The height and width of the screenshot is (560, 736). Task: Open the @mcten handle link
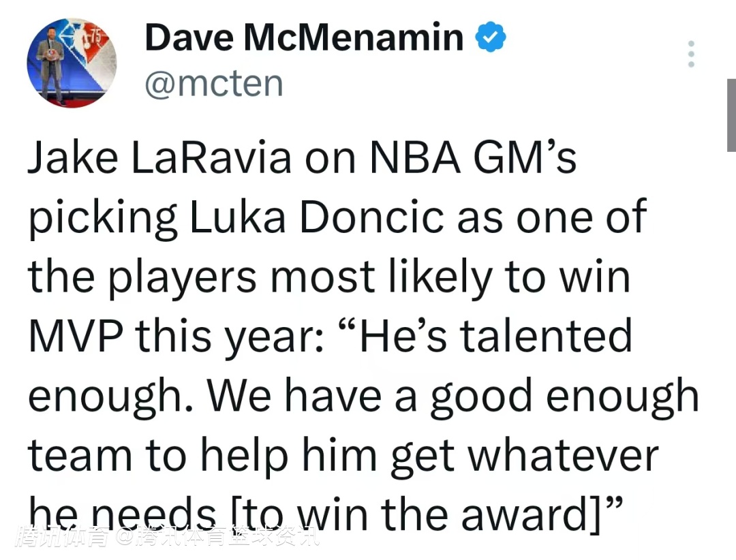[x=214, y=83]
